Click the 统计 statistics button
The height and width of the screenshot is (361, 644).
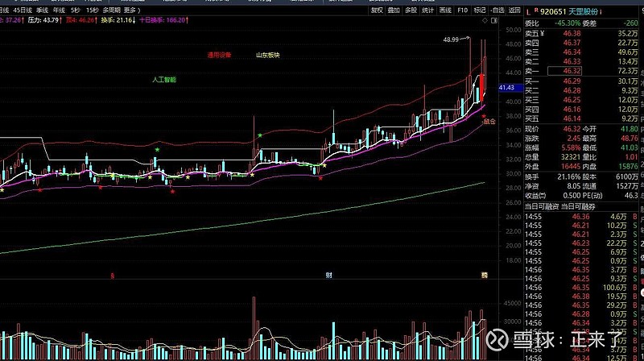428,10
